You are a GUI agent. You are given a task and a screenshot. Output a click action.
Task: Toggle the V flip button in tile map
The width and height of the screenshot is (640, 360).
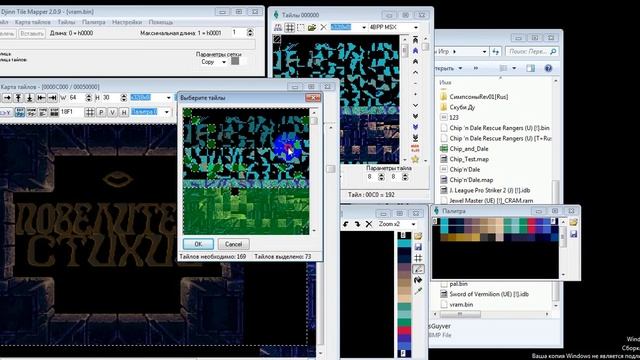[112, 112]
